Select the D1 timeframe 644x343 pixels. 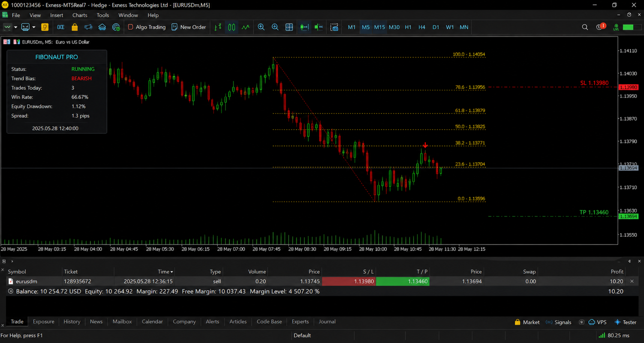click(x=436, y=27)
